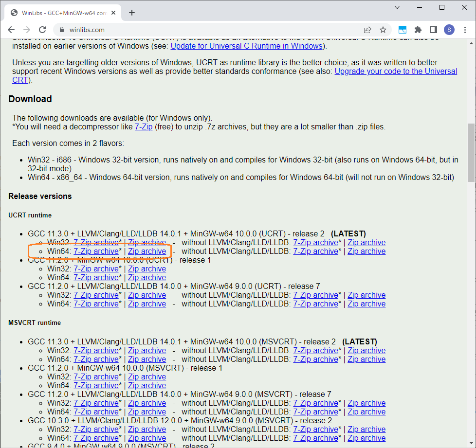Screen dimensions: 476x448
Task: Click the 'Download' section heading
Action: [x=30, y=99]
